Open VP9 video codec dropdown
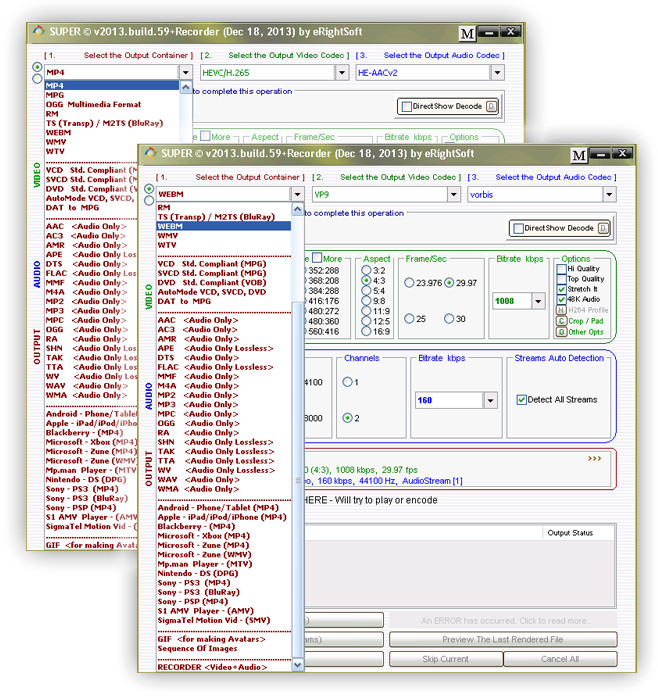 453,194
